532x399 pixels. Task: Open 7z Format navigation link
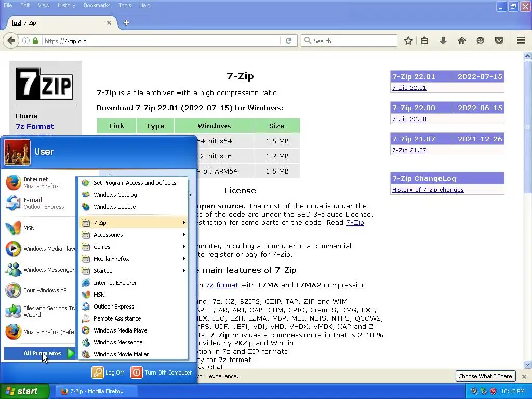point(35,127)
